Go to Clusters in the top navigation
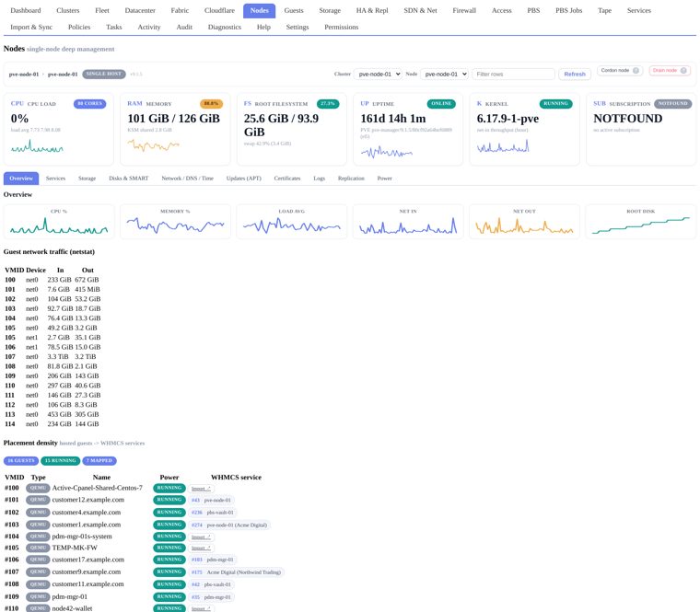Viewport: 700px width, 612px height. coord(68,10)
